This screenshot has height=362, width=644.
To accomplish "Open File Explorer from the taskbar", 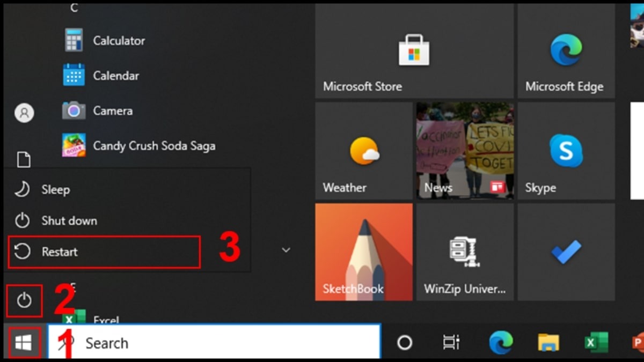I will click(x=548, y=342).
